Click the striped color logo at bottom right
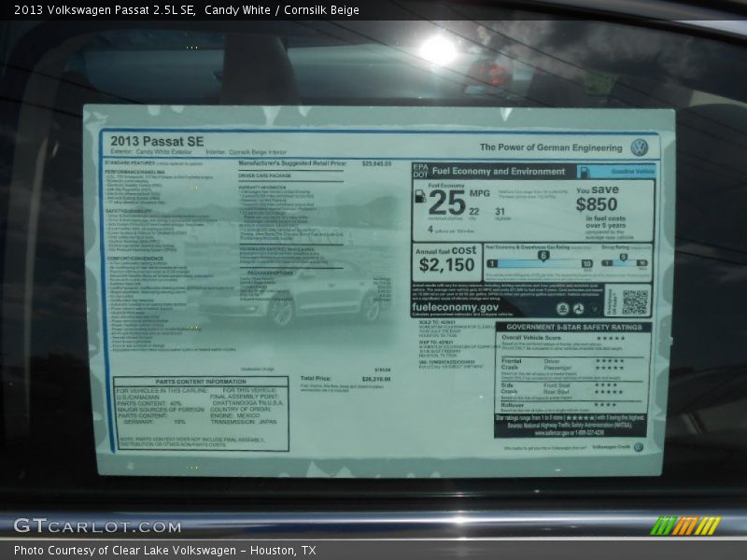The image size is (747, 560). coord(685,525)
